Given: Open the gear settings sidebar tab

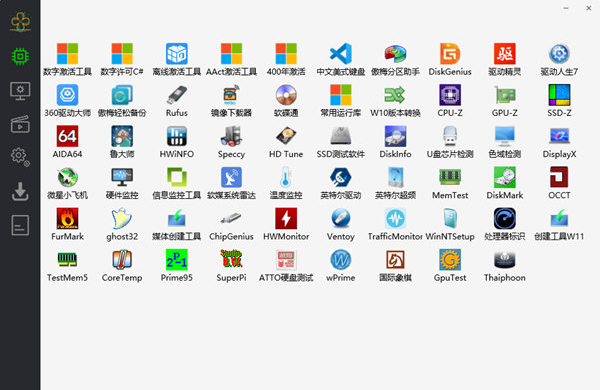Looking at the screenshot, I should pyautogui.click(x=20, y=157).
